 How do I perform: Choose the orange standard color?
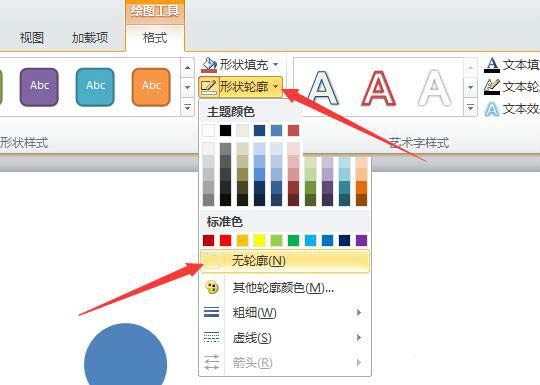[x=242, y=240]
